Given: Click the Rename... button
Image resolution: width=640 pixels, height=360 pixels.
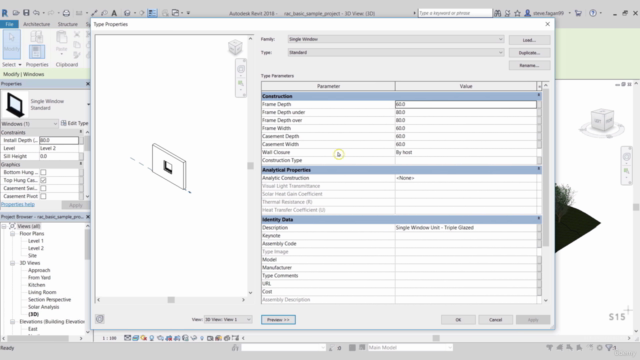Looking at the screenshot, I should (529, 65).
